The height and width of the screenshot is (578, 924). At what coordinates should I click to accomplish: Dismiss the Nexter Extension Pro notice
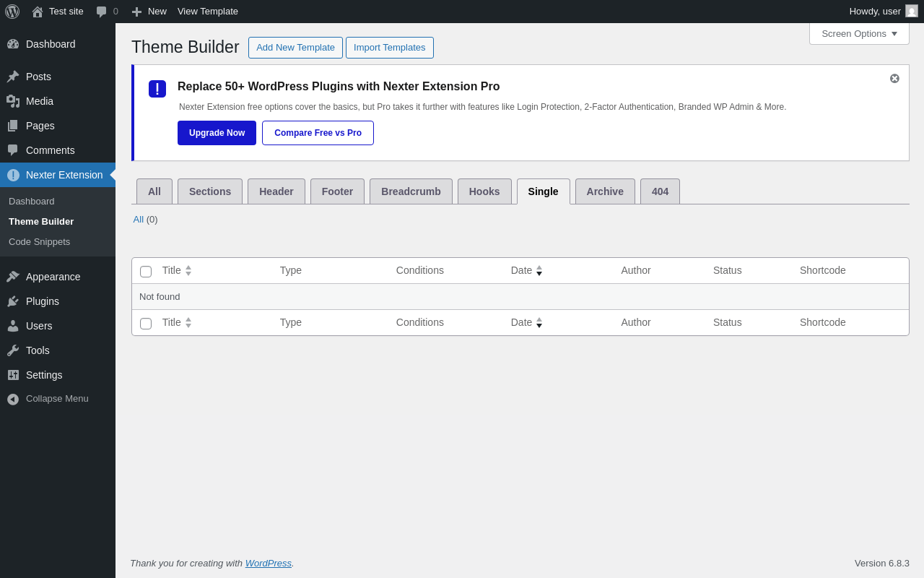(894, 78)
